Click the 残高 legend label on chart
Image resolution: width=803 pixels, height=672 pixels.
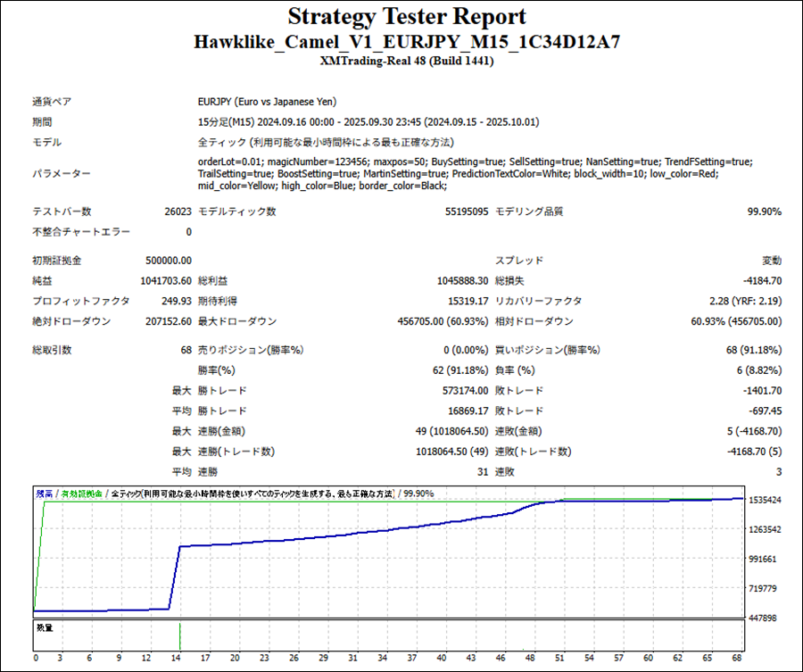click(44, 494)
